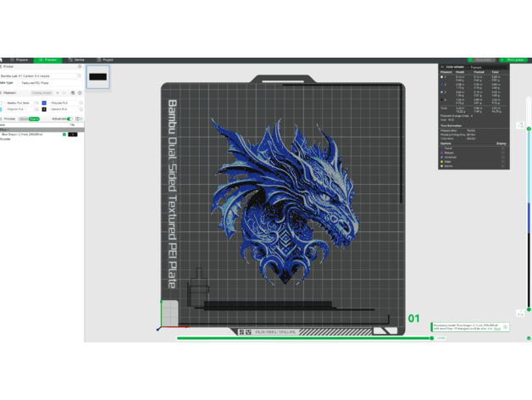The height and width of the screenshot is (400, 532).
Task: Edit the printer preset icon
Action: (x=80, y=75)
